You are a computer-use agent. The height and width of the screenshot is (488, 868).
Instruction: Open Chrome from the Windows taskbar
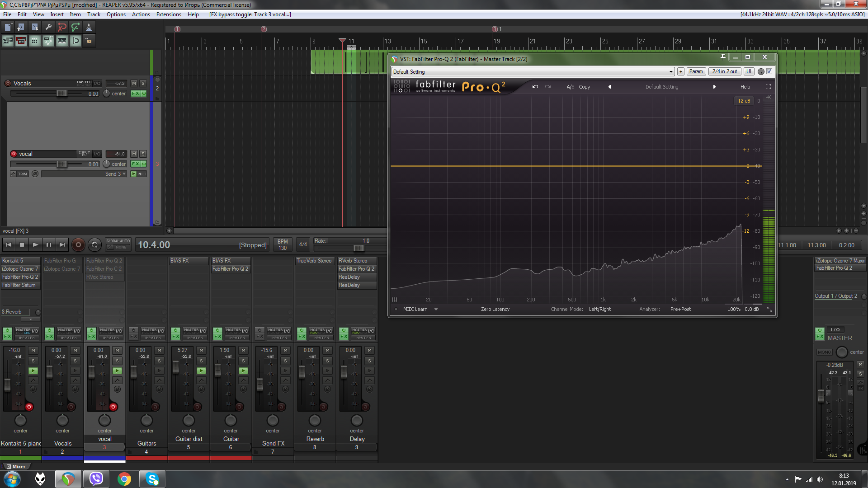click(x=124, y=479)
